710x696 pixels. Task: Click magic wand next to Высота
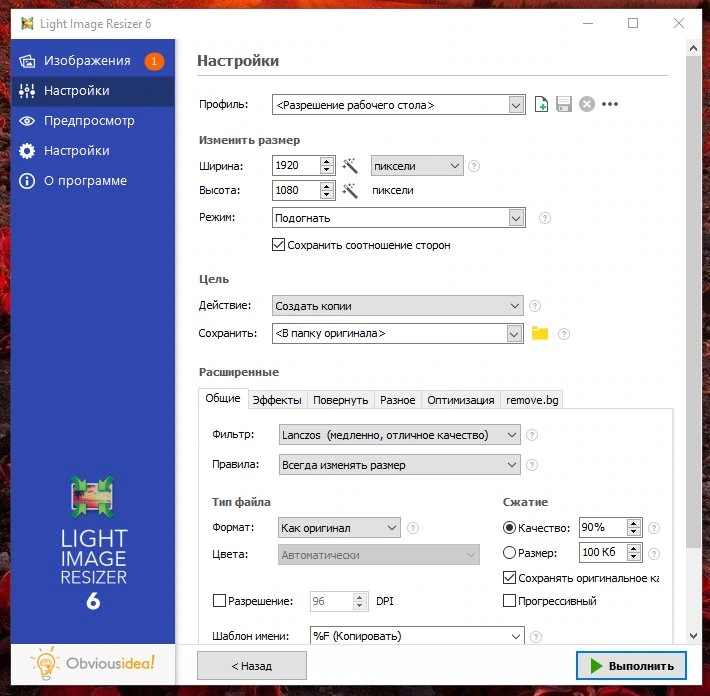click(350, 190)
